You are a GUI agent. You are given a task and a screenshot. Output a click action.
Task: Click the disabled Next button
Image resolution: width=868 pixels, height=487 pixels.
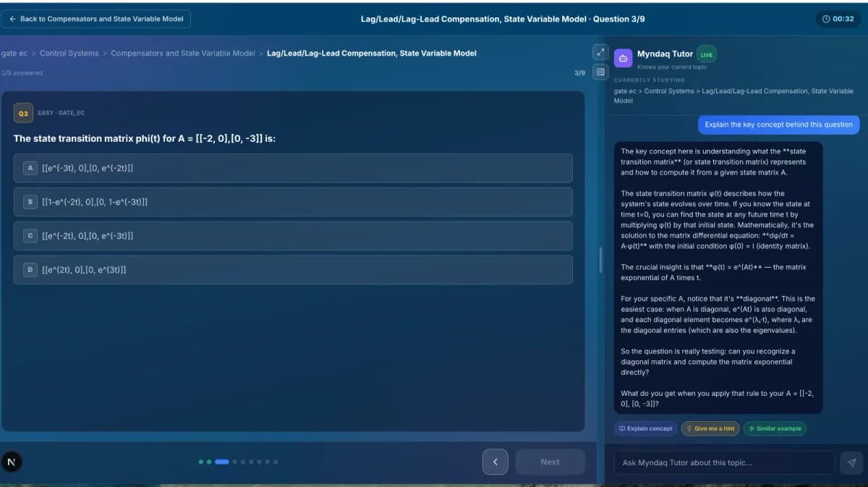[x=550, y=462]
